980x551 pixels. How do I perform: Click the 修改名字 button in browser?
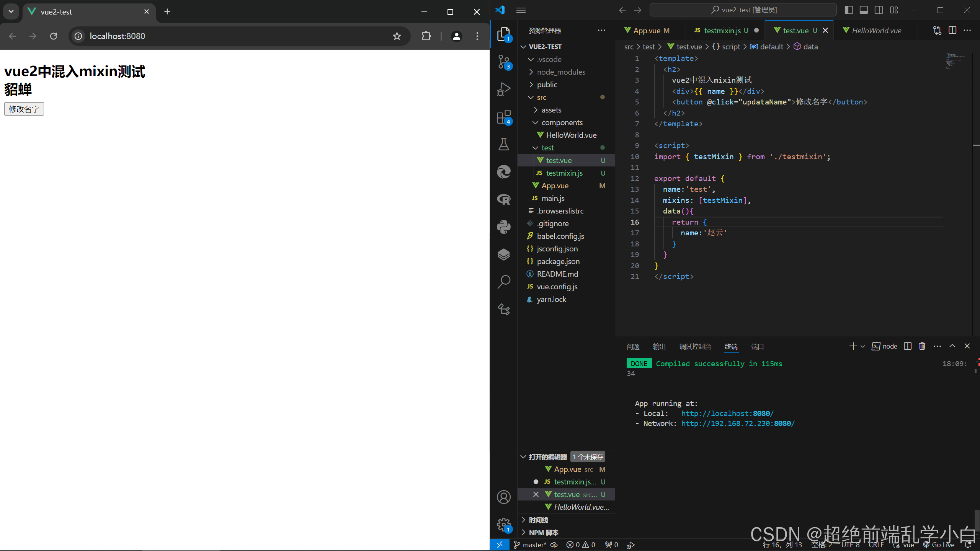coord(24,109)
